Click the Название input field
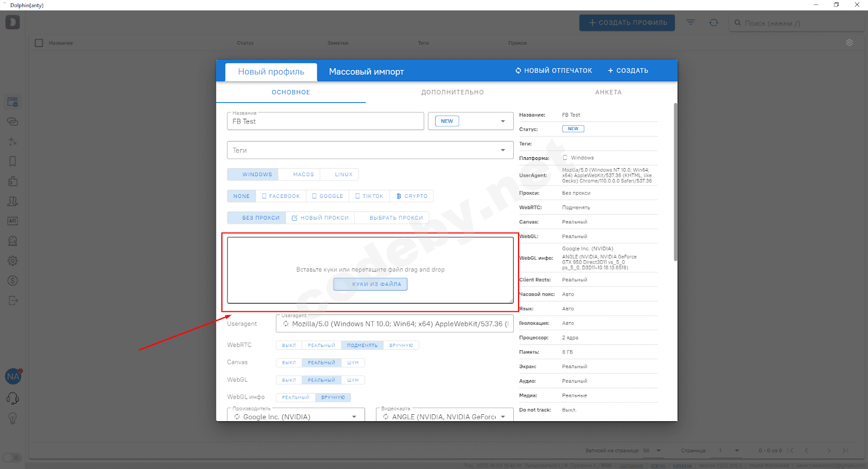Screen dimensions: 868x469 tap(325, 121)
